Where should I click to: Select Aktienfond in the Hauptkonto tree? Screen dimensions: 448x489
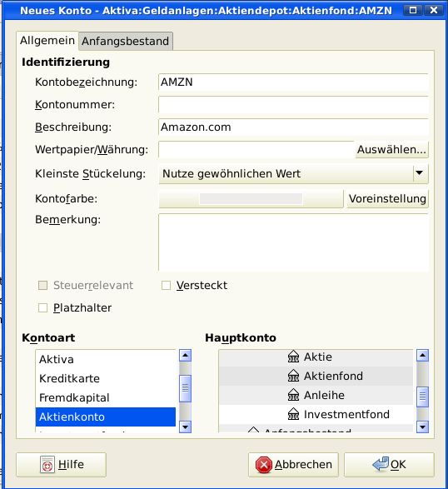coord(316,376)
